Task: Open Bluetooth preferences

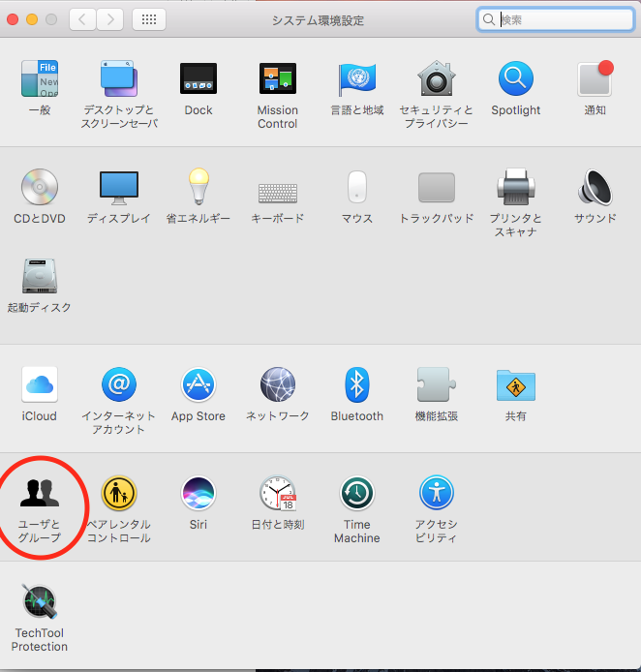Action: pyautogui.click(x=357, y=384)
